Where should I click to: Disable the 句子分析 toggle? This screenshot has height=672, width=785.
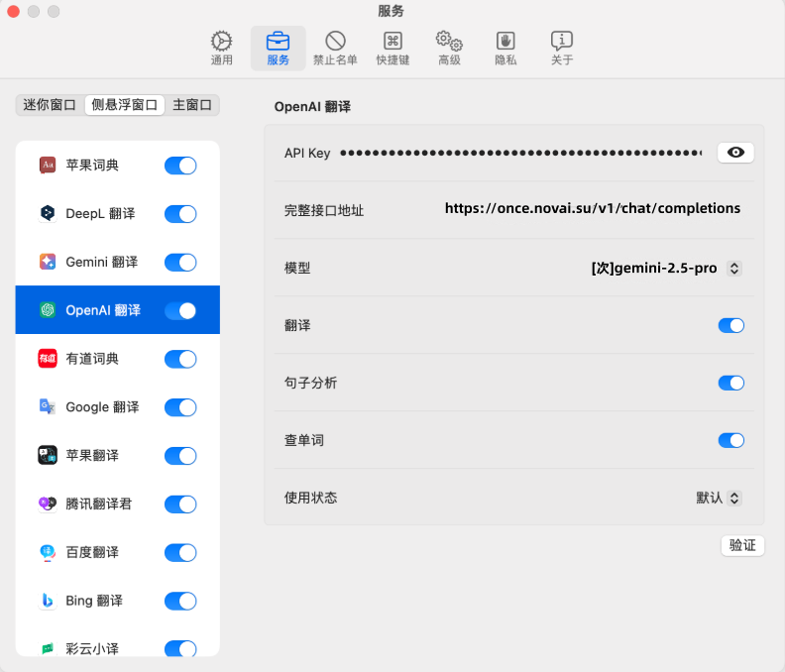pyautogui.click(x=730, y=384)
